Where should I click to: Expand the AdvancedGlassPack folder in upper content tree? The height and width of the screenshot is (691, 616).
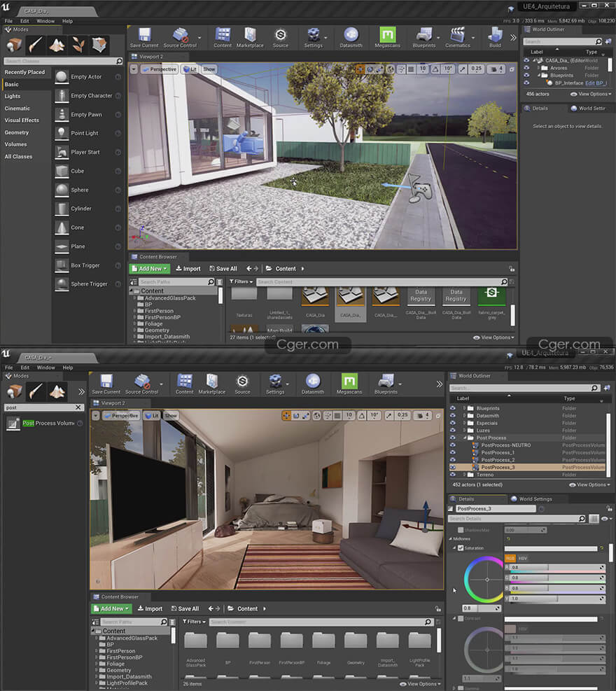pos(135,298)
